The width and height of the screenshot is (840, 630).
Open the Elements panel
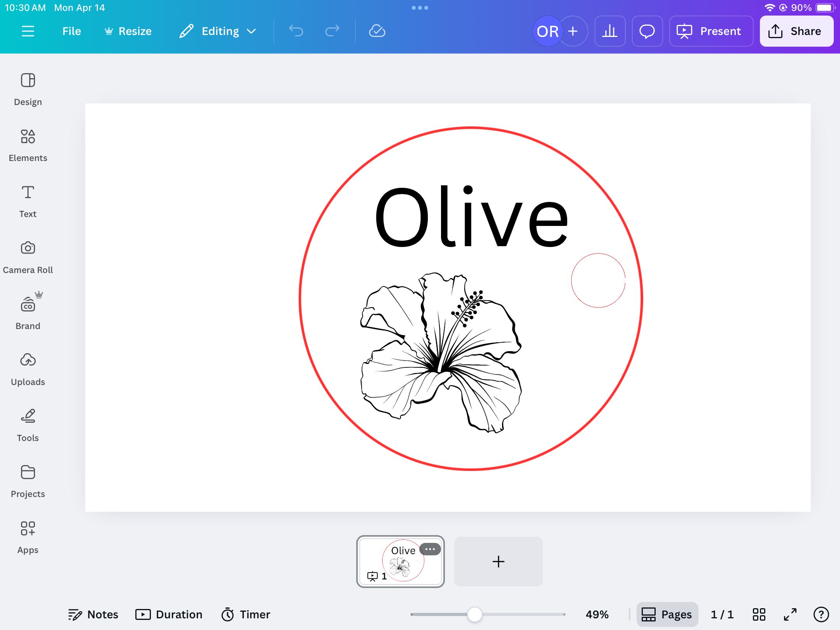point(28,145)
